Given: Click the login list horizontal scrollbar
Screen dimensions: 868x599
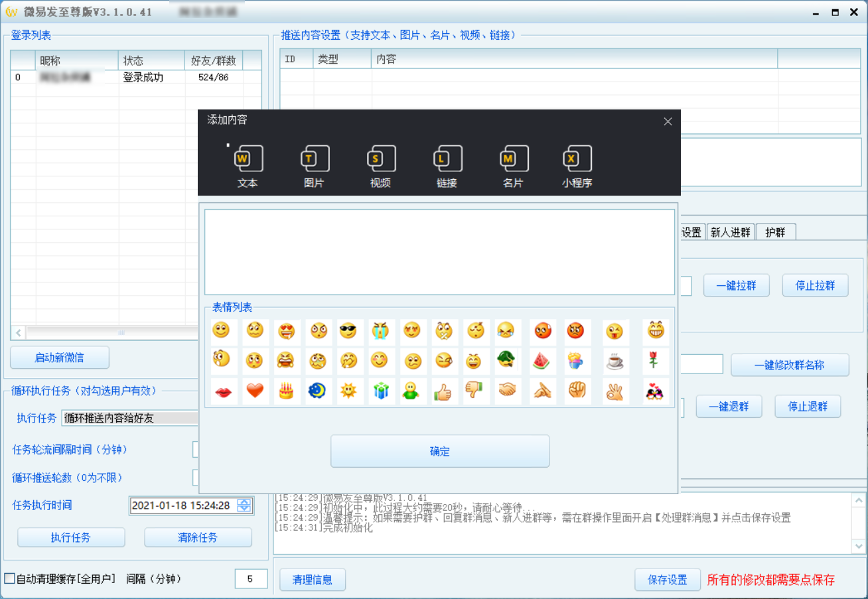Looking at the screenshot, I should [x=121, y=332].
